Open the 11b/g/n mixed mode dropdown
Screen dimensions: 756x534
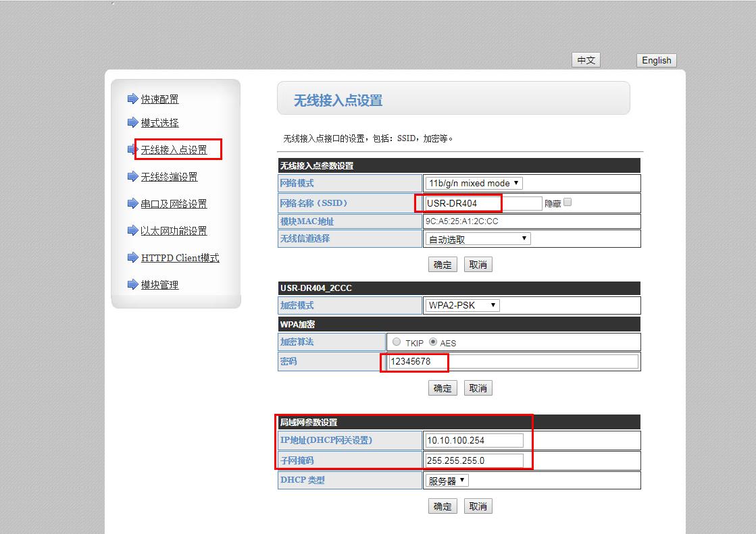point(474,183)
